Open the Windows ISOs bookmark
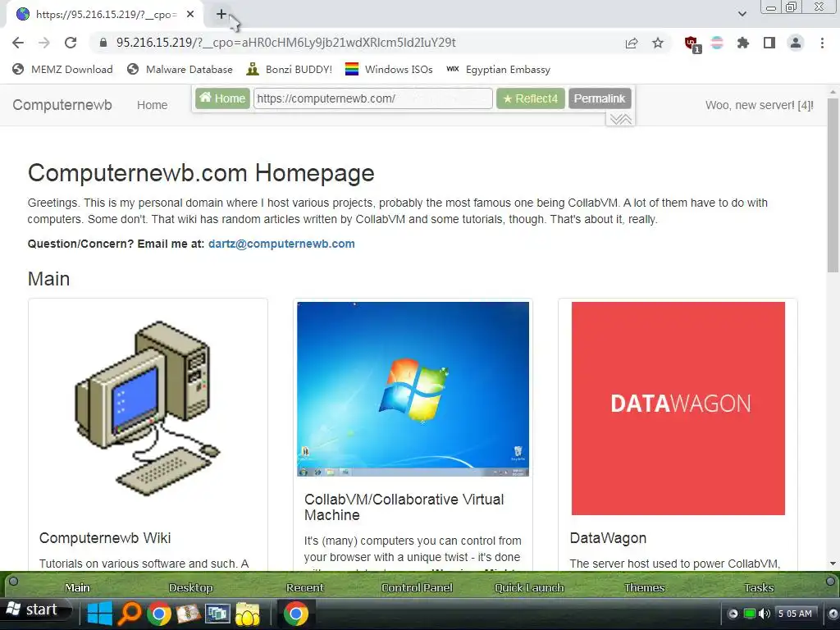Image resolution: width=840 pixels, height=630 pixels. [389, 70]
